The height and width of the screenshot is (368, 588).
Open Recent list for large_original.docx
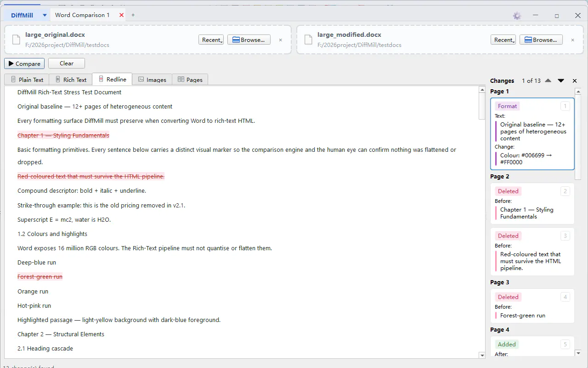pyautogui.click(x=211, y=40)
